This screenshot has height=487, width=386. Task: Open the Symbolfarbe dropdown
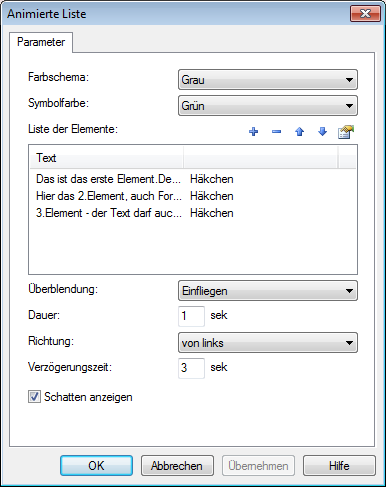[268, 106]
